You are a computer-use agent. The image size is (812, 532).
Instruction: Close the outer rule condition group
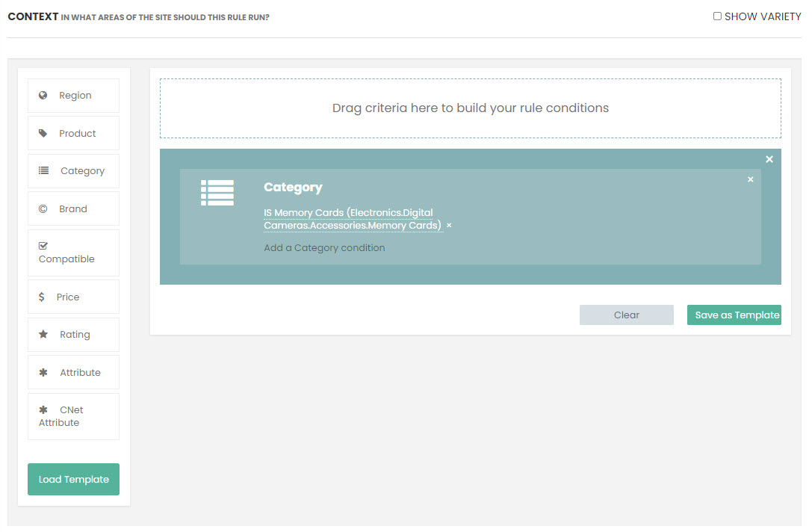pyautogui.click(x=769, y=160)
